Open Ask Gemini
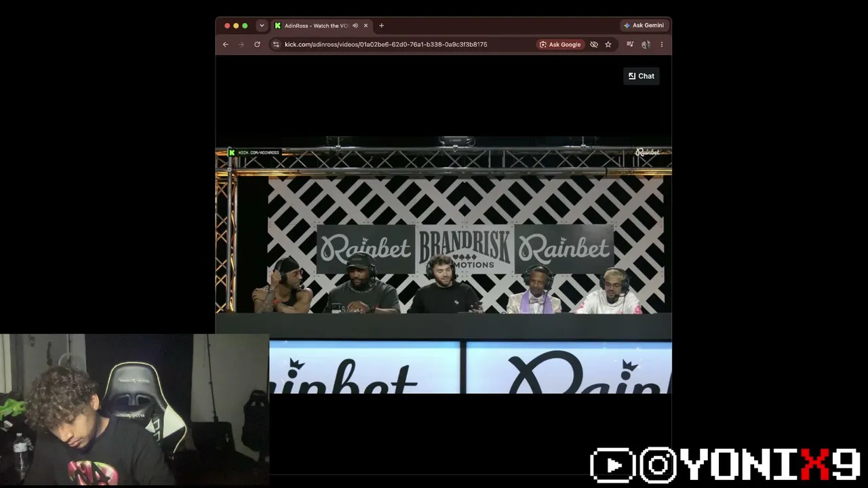Viewport: 868px width, 488px height. point(644,26)
